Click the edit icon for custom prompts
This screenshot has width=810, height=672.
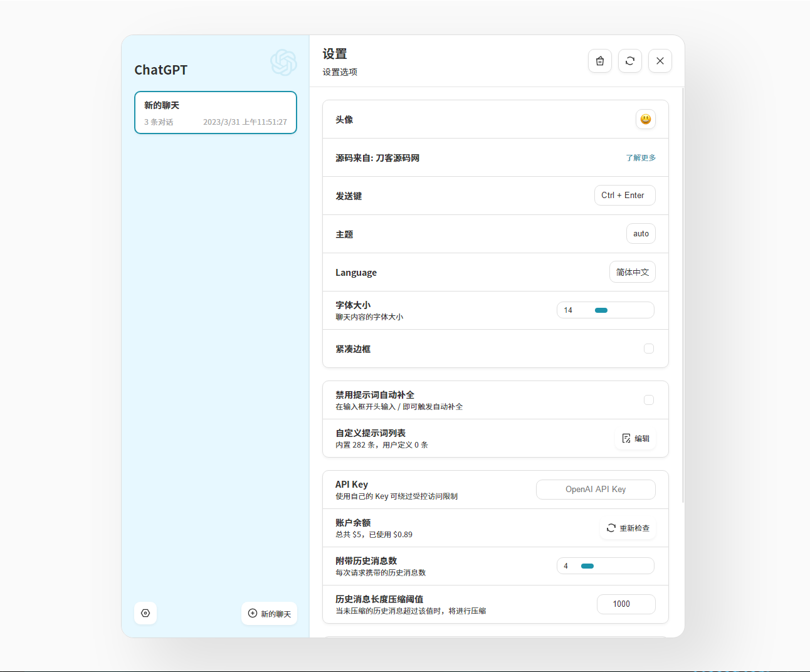tap(626, 439)
